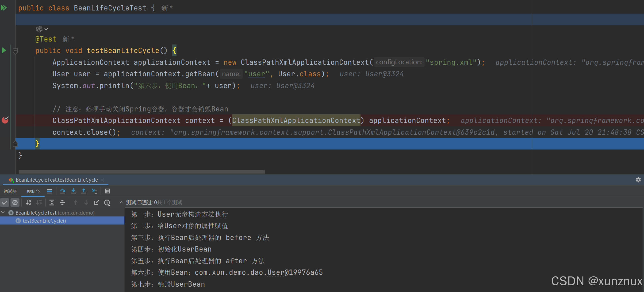Click the "user" bean name string

click(257, 74)
